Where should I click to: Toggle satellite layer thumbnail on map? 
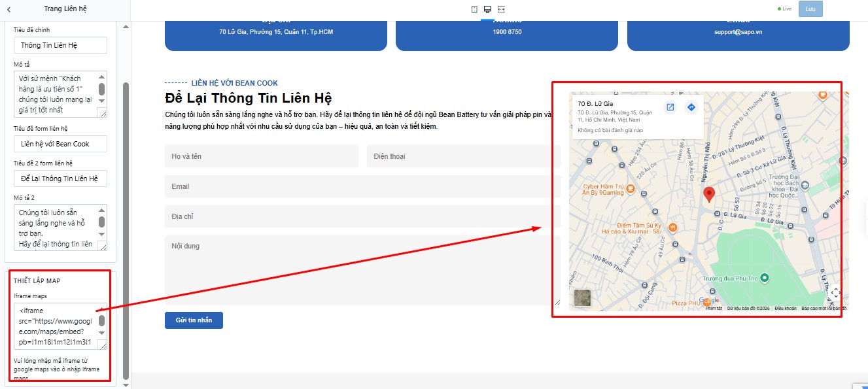(582, 298)
